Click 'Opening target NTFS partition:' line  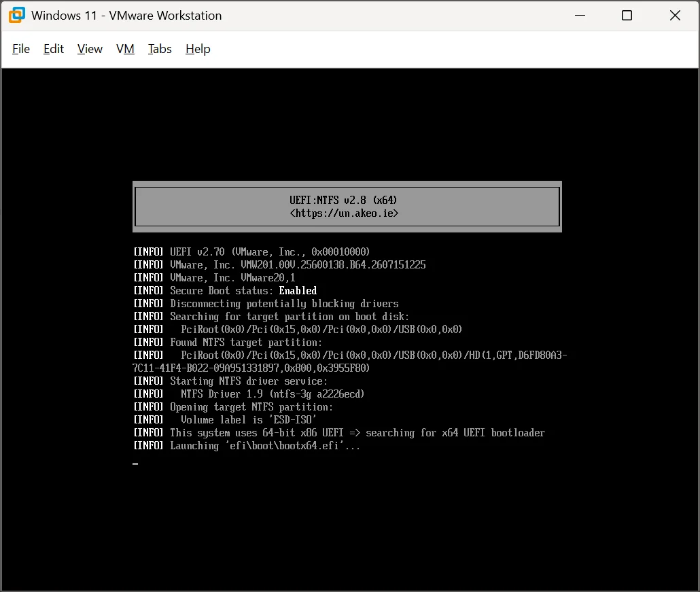[x=233, y=406]
